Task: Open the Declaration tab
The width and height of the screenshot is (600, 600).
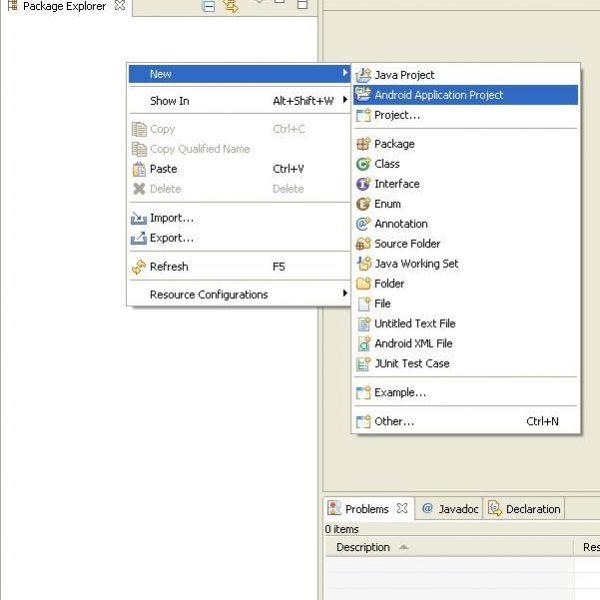Action: [x=524, y=509]
